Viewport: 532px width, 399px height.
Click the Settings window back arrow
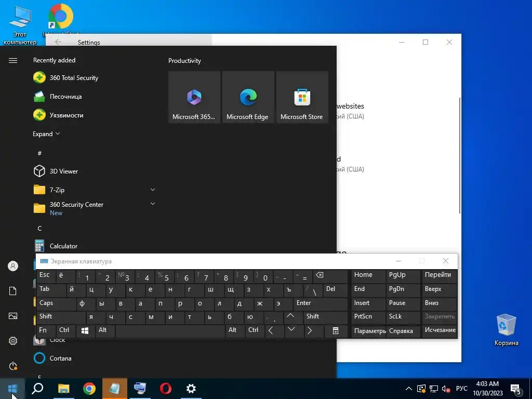(58, 42)
